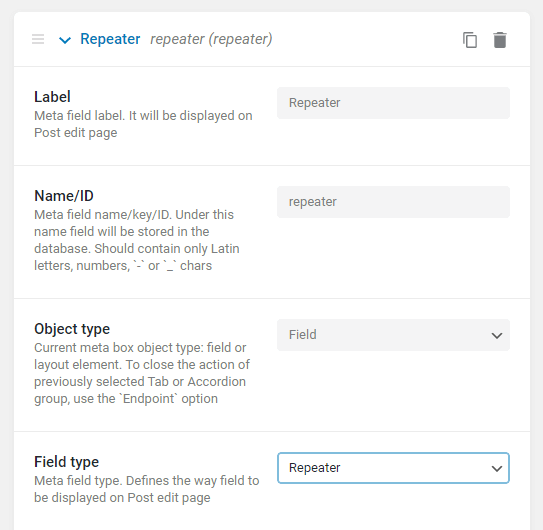Image resolution: width=543 pixels, height=530 pixels.
Task: Open the Field type dropdown showing 'Repeater'
Action: (393, 468)
